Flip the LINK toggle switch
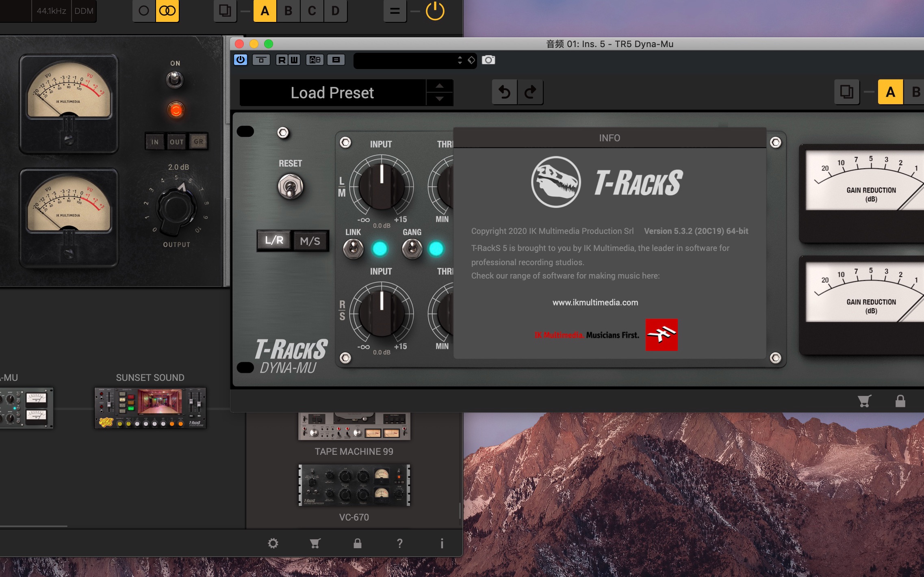This screenshot has width=924, height=577. (353, 248)
